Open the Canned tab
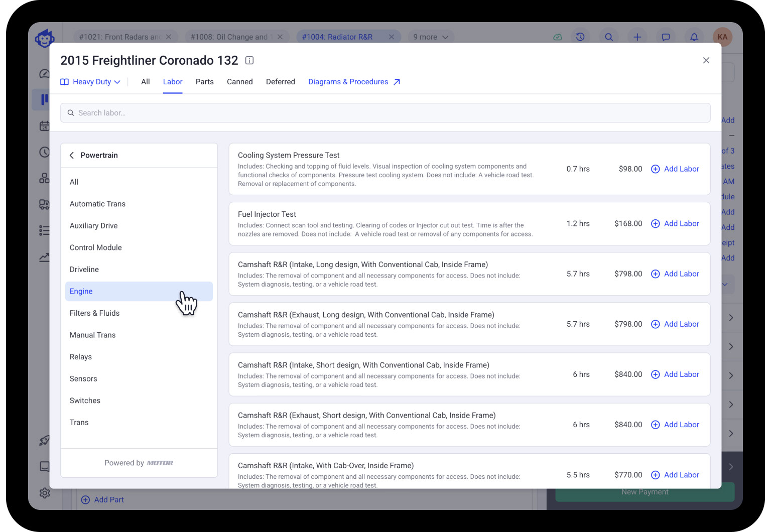This screenshot has width=771, height=532. [240, 82]
